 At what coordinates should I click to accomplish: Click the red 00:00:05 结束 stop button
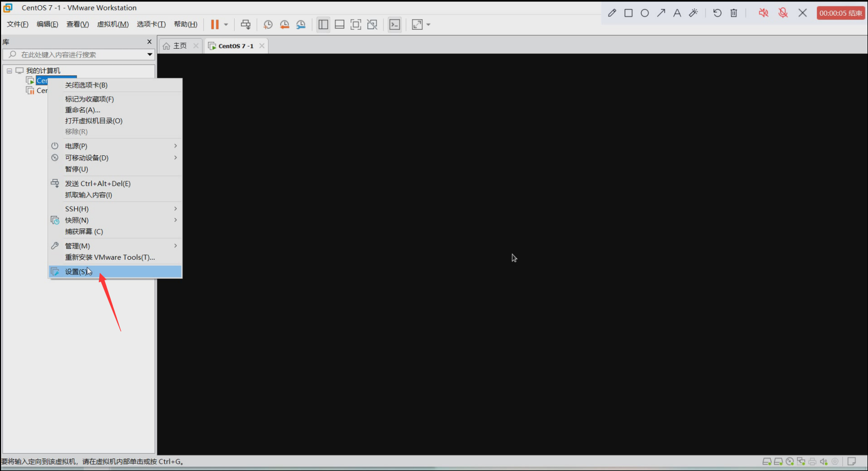(841, 13)
